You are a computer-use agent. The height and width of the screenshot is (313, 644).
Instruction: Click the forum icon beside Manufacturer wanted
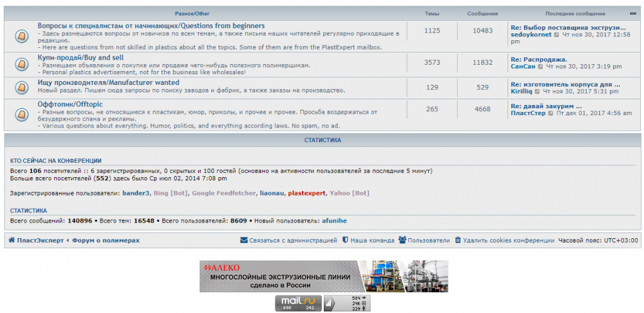tap(21, 87)
